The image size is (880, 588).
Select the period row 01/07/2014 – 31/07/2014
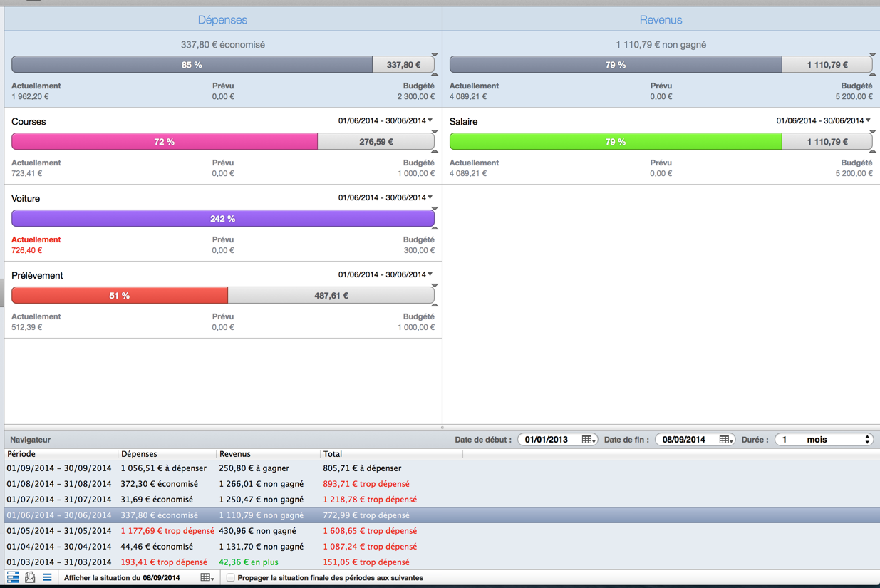pos(442,500)
